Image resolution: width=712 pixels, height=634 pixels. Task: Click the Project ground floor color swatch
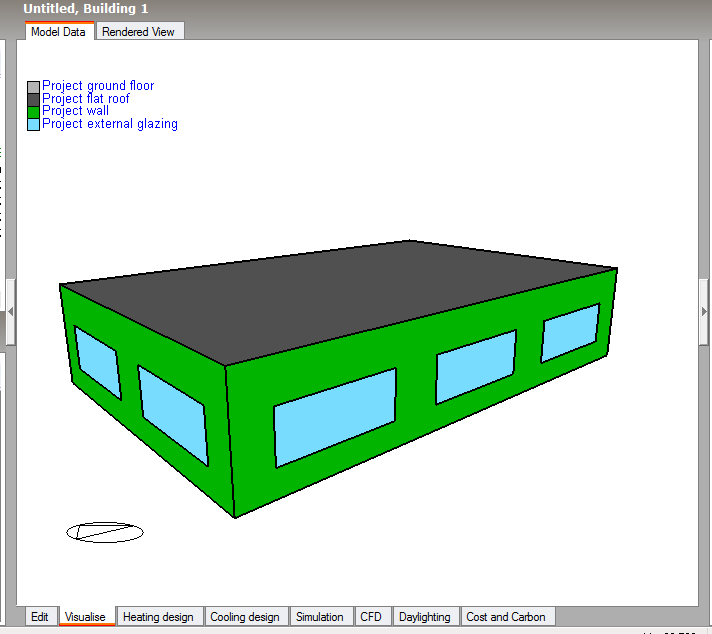point(34,87)
